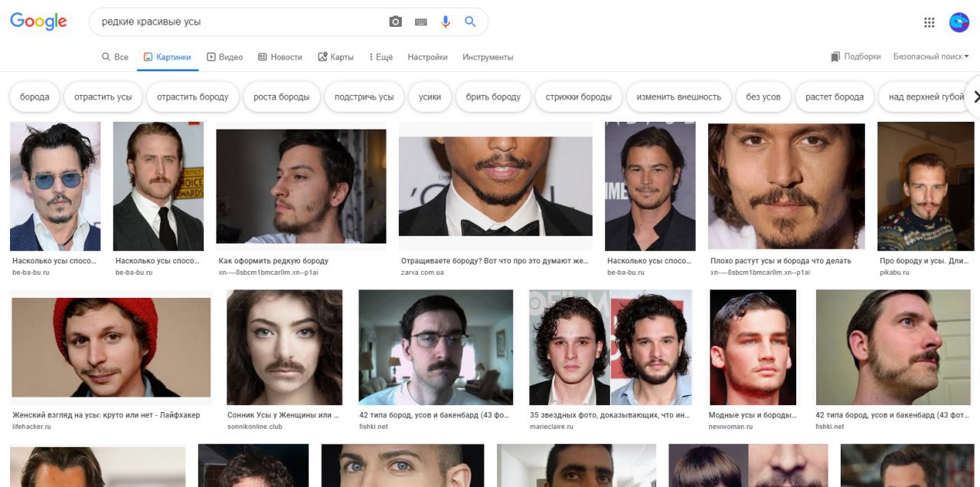Select the роста бороды chip
This screenshot has width=980, height=487.
pyautogui.click(x=282, y=97)
